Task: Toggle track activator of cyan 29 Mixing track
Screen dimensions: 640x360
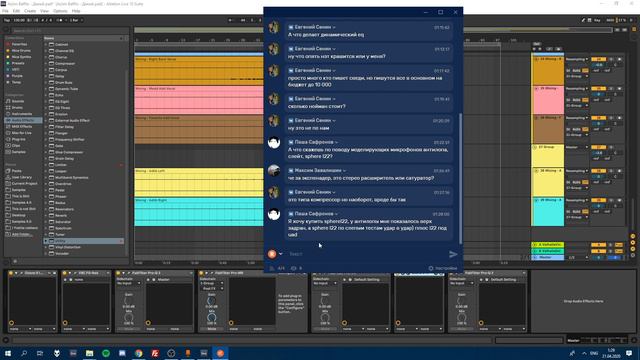Action: click(x=598, y=200)
